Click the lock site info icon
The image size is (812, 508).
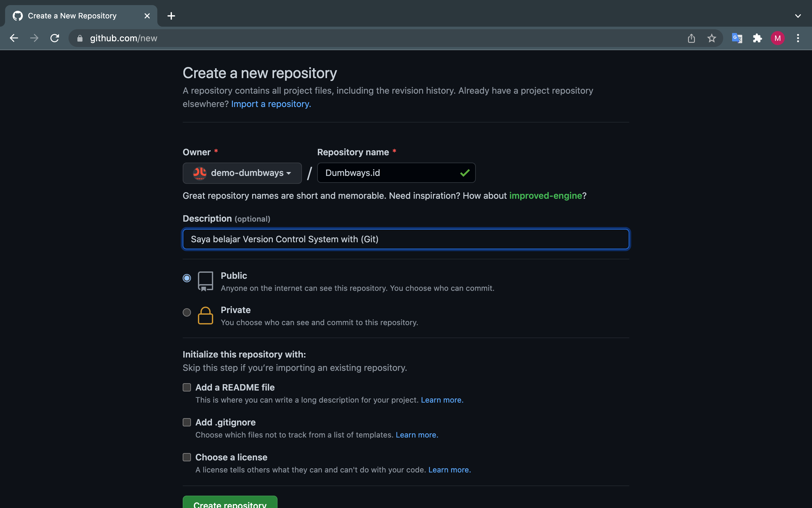(80, 38)
